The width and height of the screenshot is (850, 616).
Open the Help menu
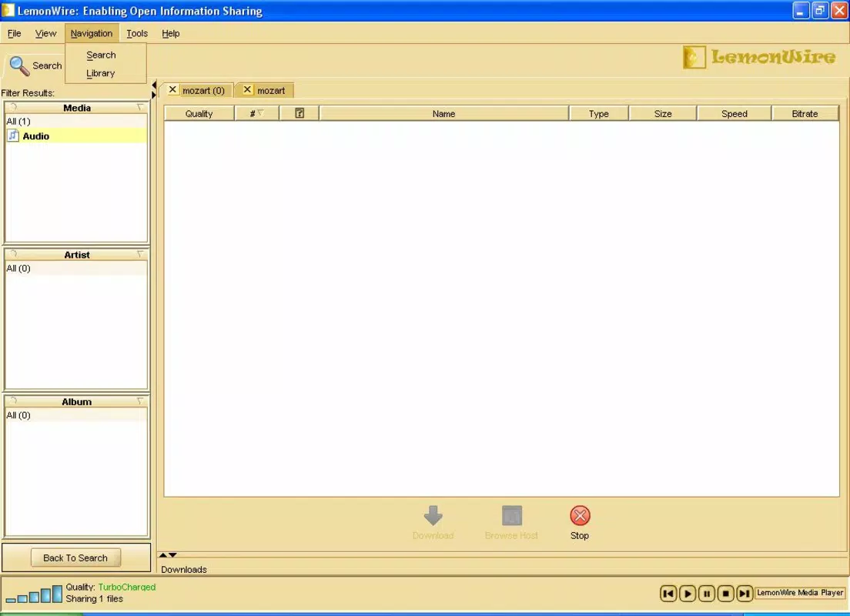[x=171, y=34]
